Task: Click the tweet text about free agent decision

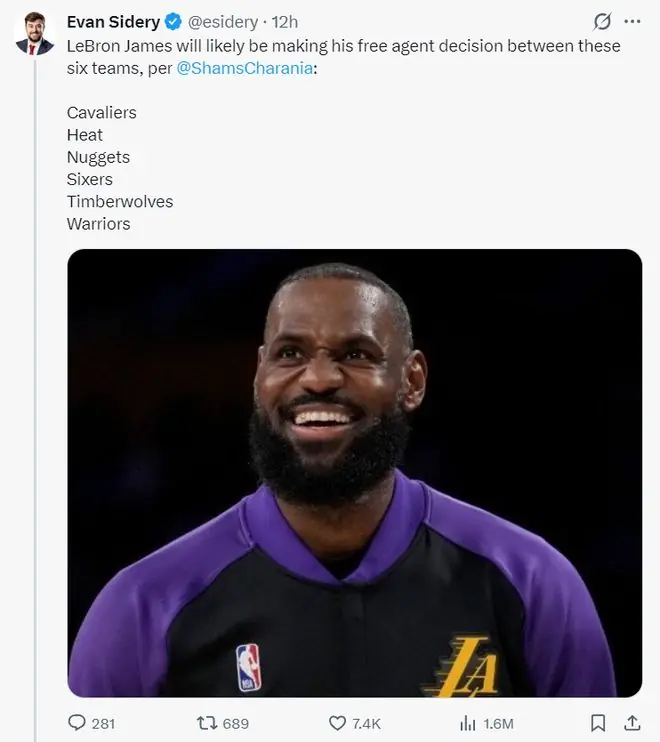Action: [x=343, y=57]
